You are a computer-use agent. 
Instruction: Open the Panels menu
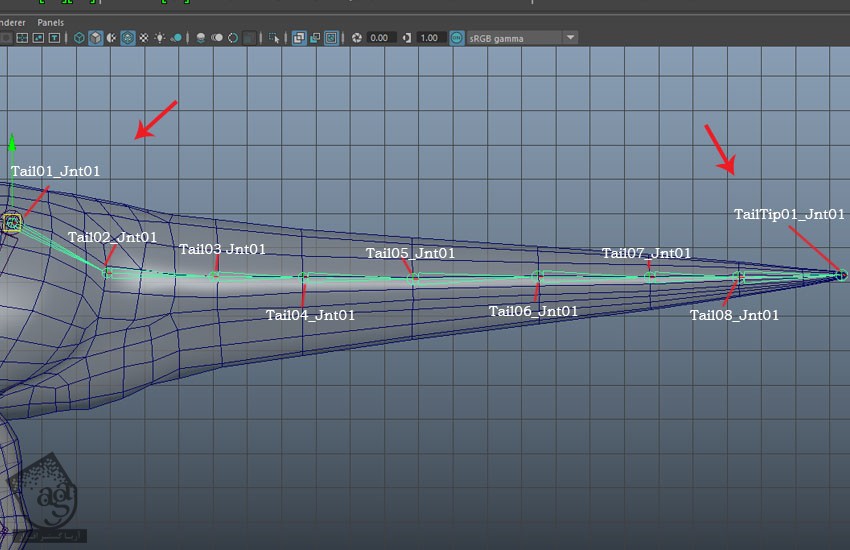(x=49, y=21)
